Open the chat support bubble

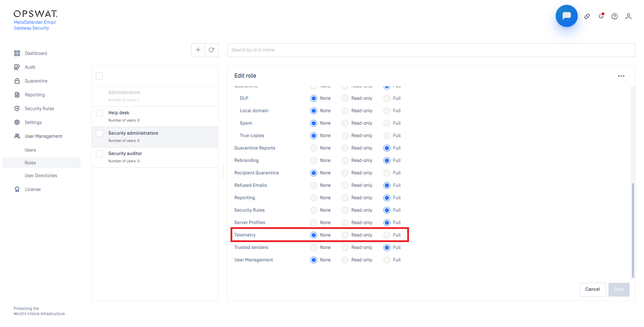pos(566,16)
